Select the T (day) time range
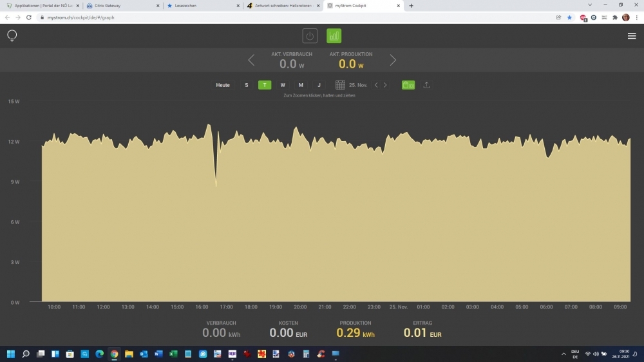This screenshot has height=362, width=644. [x=265, y=85]
